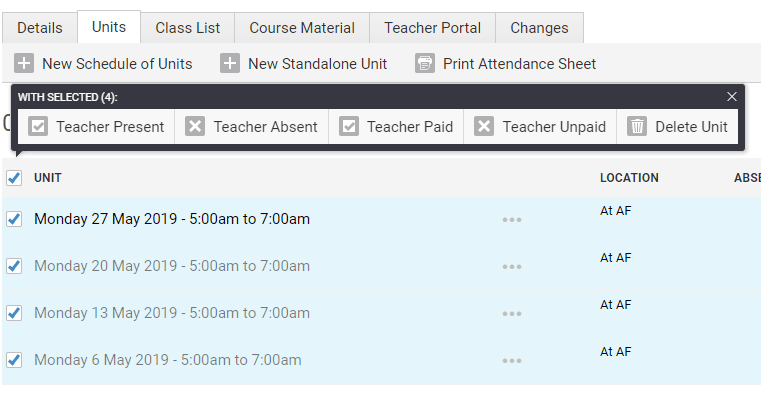Open the Teacher Portal tab
Viewport: 761px width, 398px height.
(432, 28)
